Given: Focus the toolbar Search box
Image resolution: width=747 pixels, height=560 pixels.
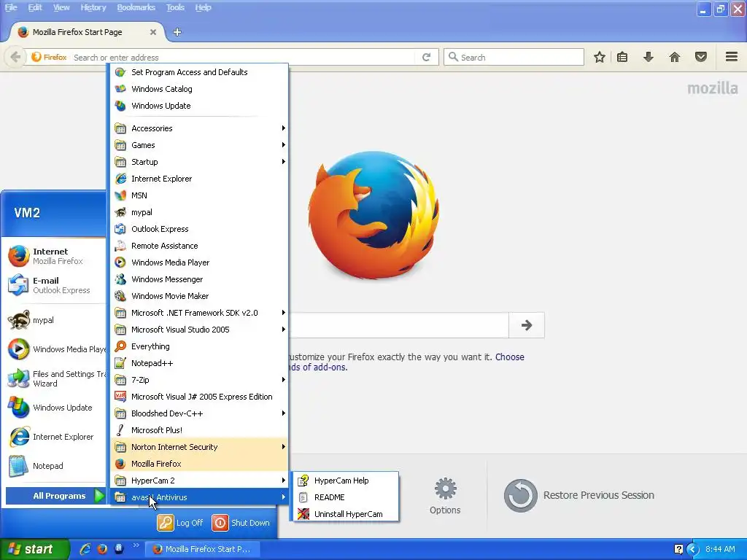Looking at the screenshot, I should 514,57.
